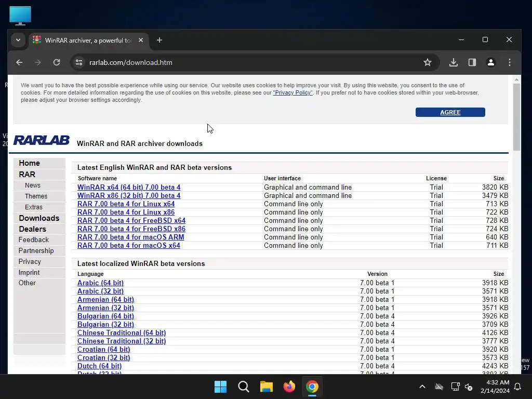Screen dimensions: 532x399
Task: Download WinRAR x64 (64 bit) 7.00 beta 4
Action: point(129,187)
